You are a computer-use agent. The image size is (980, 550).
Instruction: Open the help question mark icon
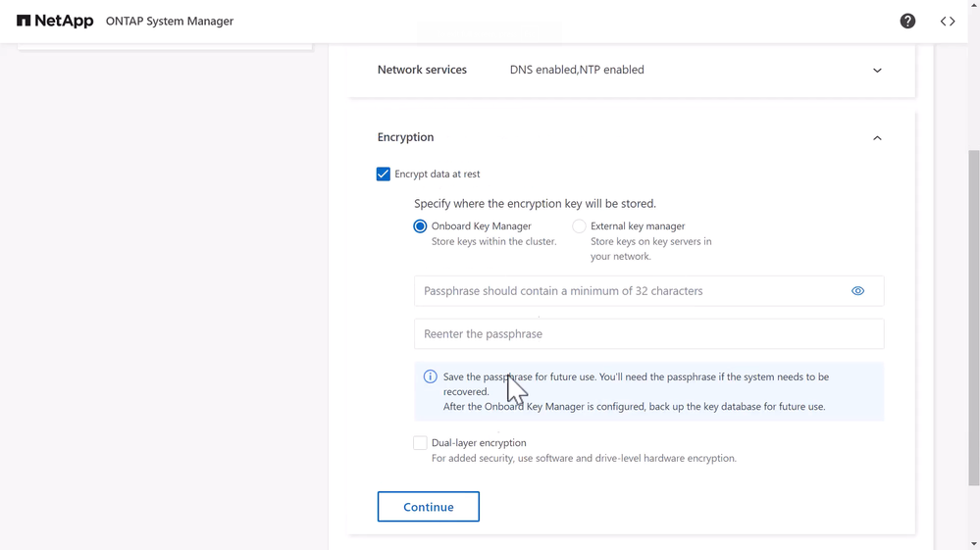(907, 21)
